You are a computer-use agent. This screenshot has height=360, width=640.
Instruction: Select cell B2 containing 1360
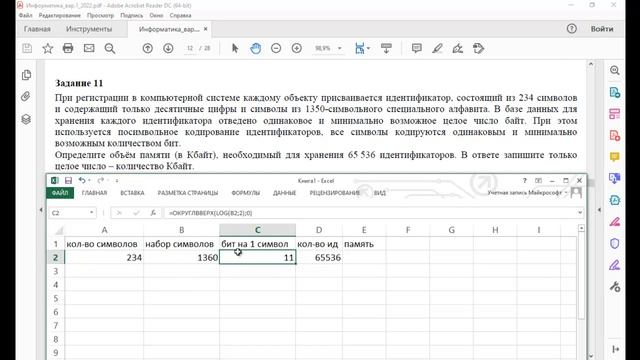point(181,258)
